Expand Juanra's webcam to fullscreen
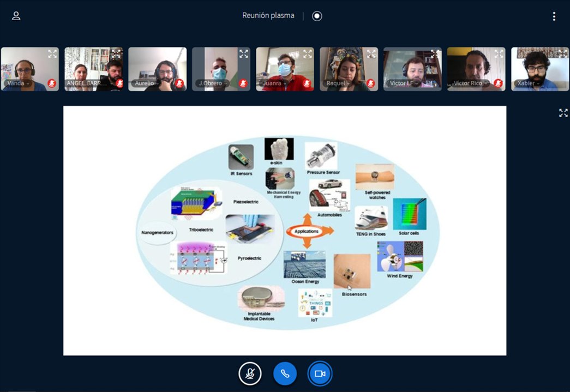This screenshot has height=392, width=570. coord(308,54)
